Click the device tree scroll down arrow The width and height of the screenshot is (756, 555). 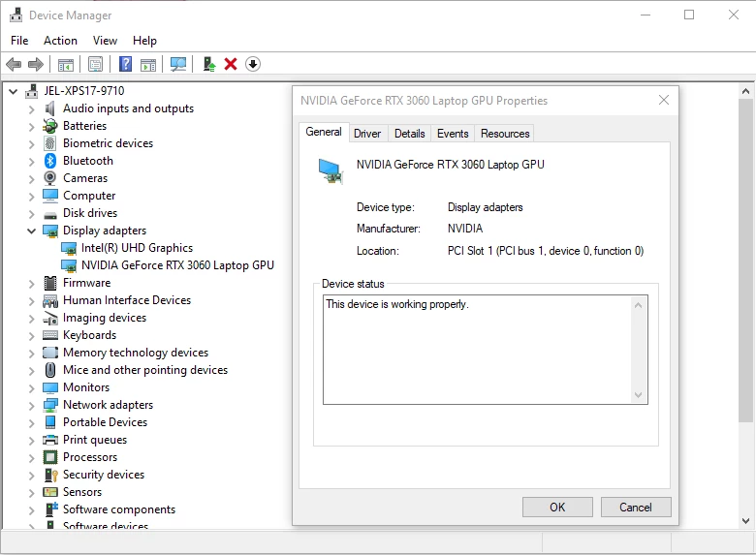pos(746,521)
